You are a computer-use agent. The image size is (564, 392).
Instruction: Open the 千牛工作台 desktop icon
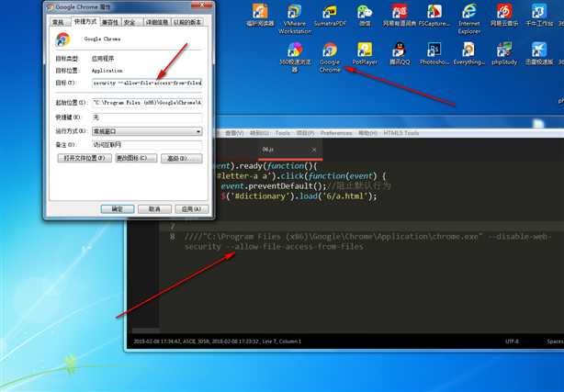coord(538,16)
